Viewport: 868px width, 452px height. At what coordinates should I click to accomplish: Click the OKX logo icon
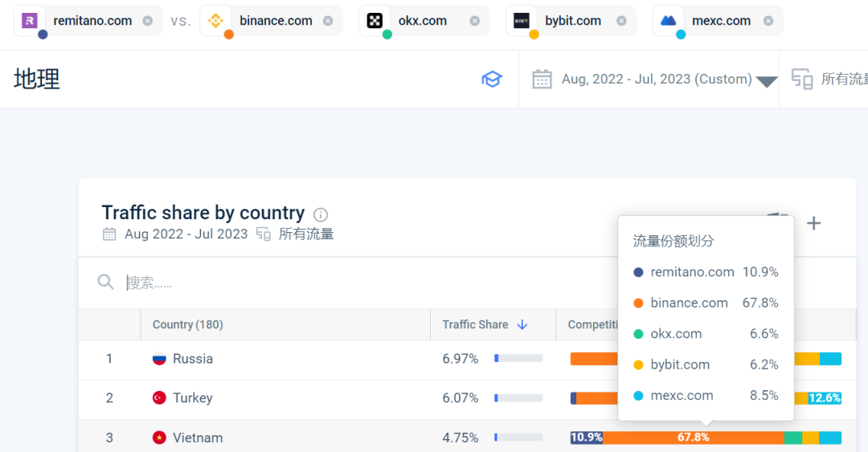click(375, 21)
